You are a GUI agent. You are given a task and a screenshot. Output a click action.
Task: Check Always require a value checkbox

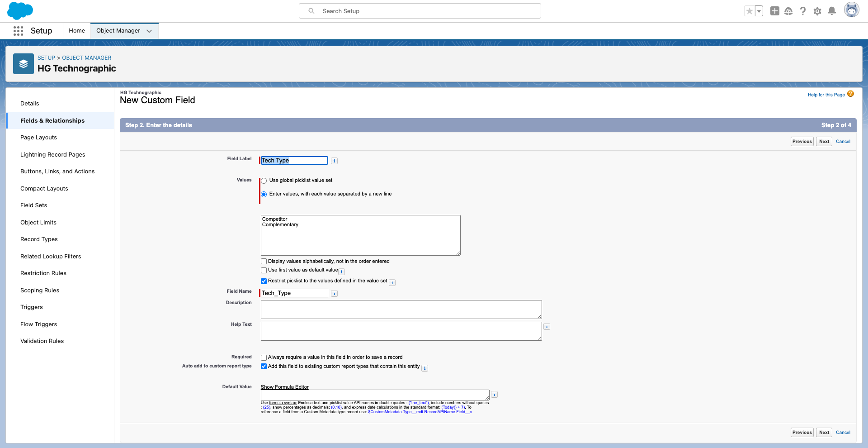click(x=264, y=357)
